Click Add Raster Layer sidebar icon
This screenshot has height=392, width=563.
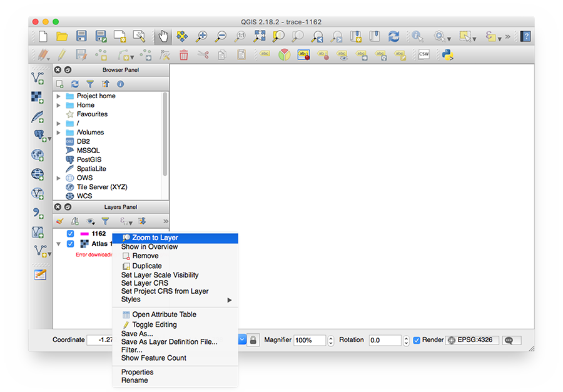click(x=38, y=98)
